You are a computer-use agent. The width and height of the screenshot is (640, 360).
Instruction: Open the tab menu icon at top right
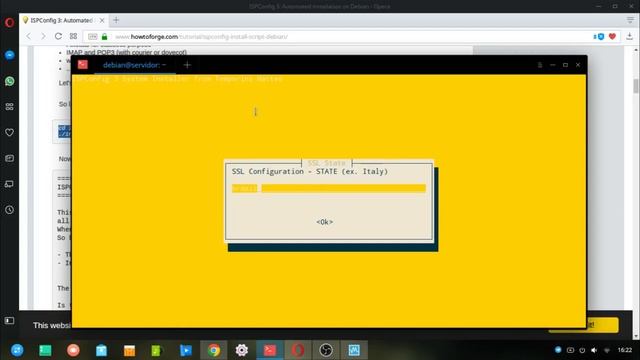(x=630, y=20)
